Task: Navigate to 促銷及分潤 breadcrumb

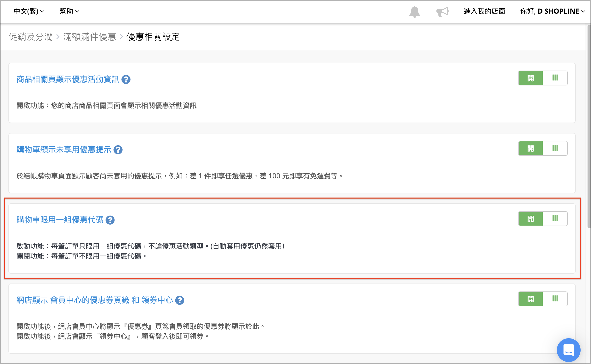Action: (31, 37)
